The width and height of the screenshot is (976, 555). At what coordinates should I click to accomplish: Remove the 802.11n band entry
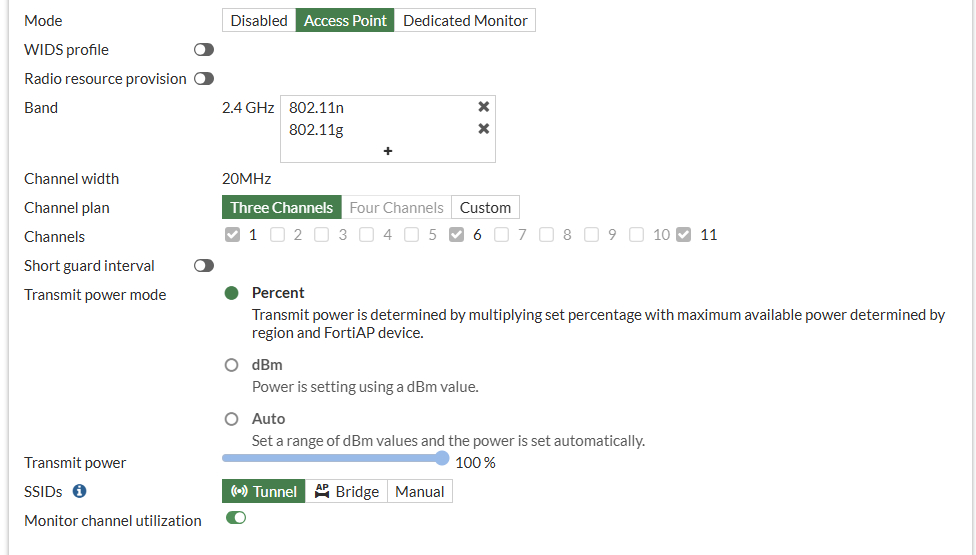pos(484,107)
